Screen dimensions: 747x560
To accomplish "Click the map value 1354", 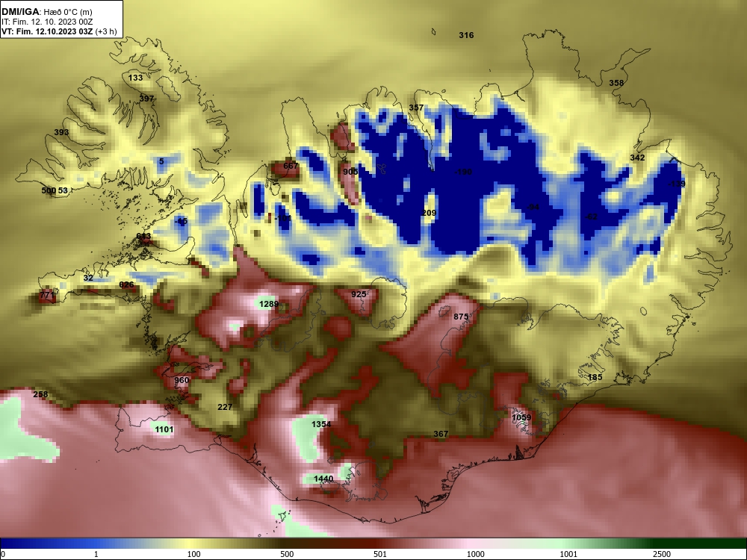I will pyautogui.click(x=321, y=424).
